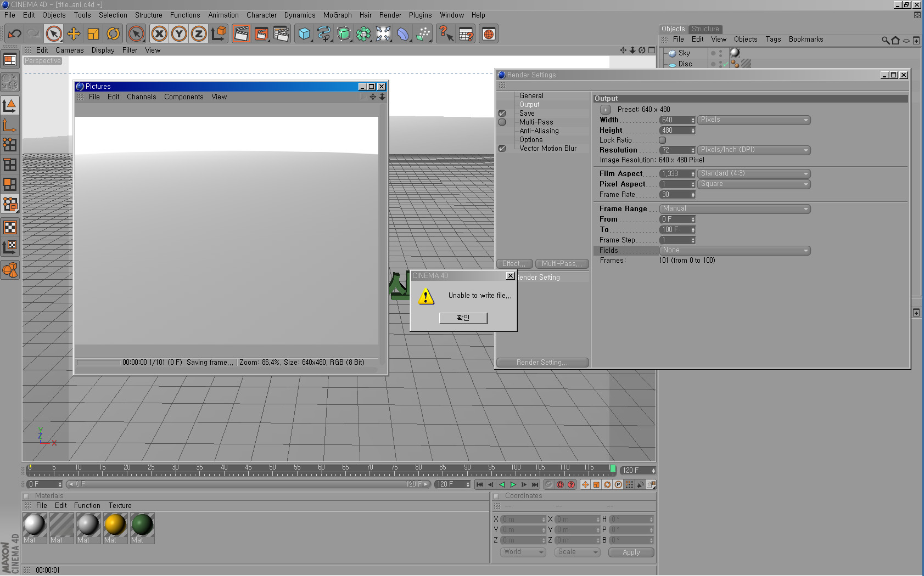This screenshot has height=576, width=924.
Task: Select the Use Polygon tool icon
Action: 10,184
